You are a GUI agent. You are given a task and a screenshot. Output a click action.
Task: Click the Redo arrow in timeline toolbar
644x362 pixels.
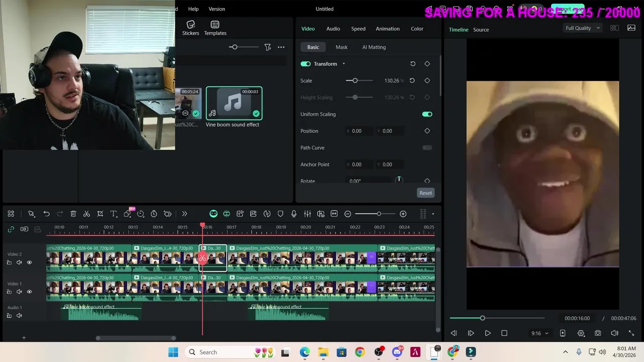[60, 214]
